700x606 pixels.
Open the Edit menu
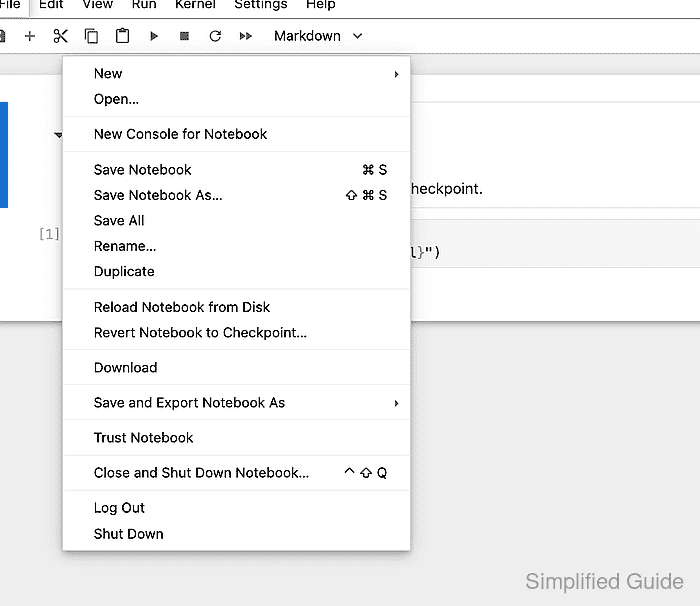[x=51, y=5]
